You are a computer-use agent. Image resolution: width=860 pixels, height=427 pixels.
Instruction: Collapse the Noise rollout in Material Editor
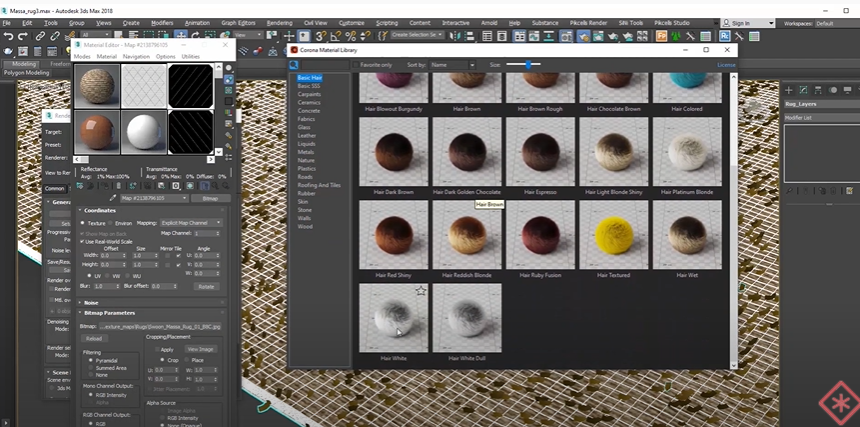(x=90, y=302)
